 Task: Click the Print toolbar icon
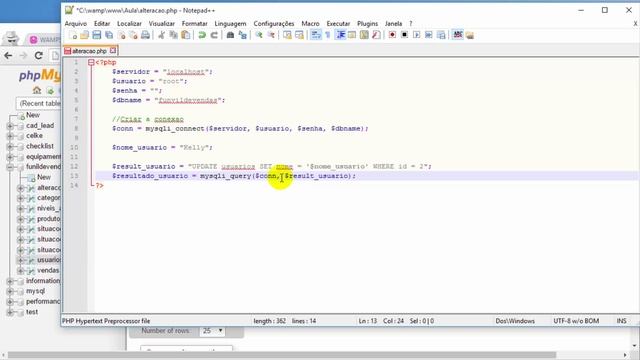click(145, 35)
